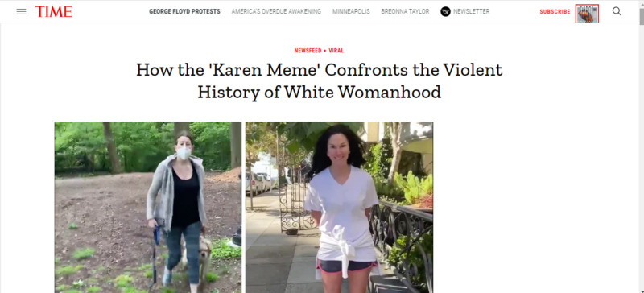Open the hamburger navigation menu
The image size is (644, 293).
click(x=22, y=11)
